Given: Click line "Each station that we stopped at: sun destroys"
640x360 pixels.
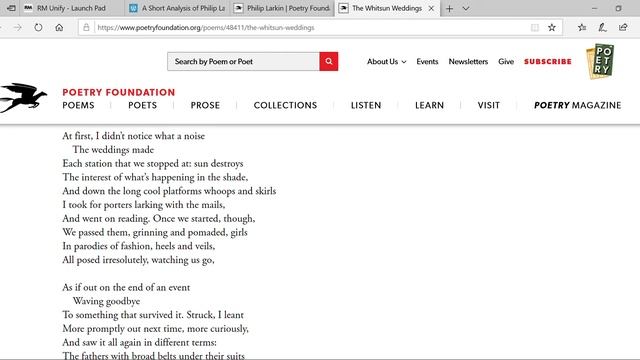Looking at the screenshot, I should (x=153, y=164).
